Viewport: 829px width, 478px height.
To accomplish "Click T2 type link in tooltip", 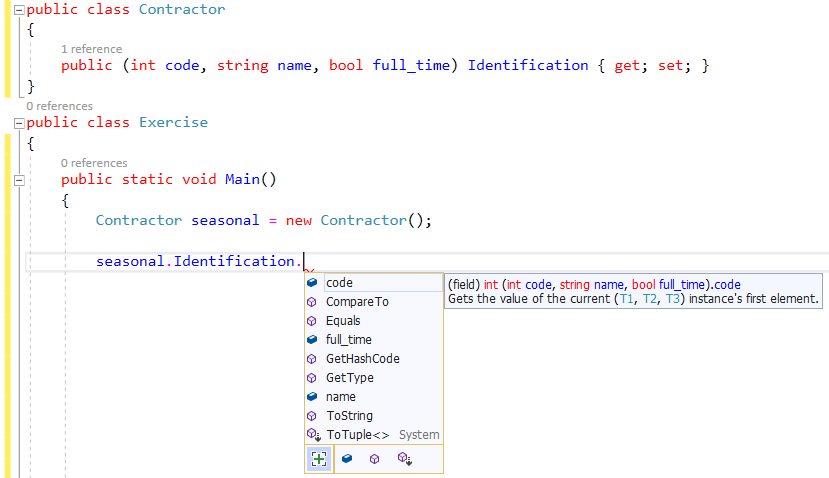I will [650, 299].
